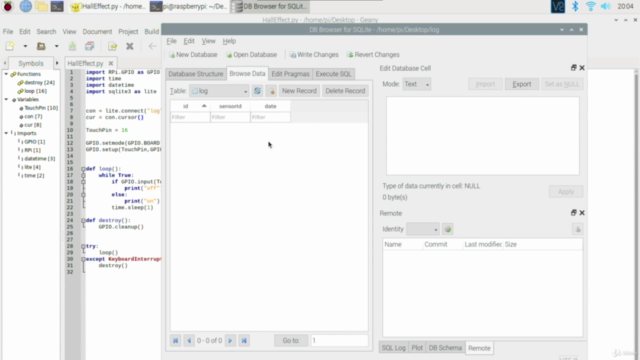Open the Mode dropdown set to Text
Screen dimensions: 640x360
point(416,84)
